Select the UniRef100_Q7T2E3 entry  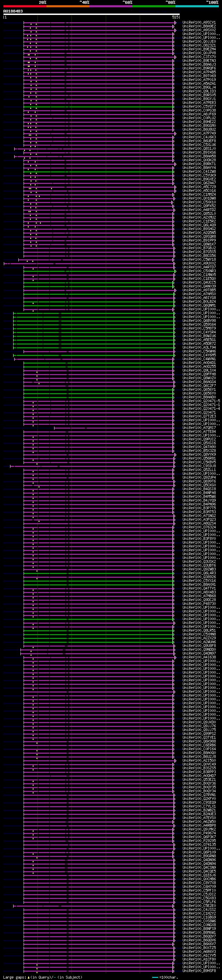tap(199, 416)
